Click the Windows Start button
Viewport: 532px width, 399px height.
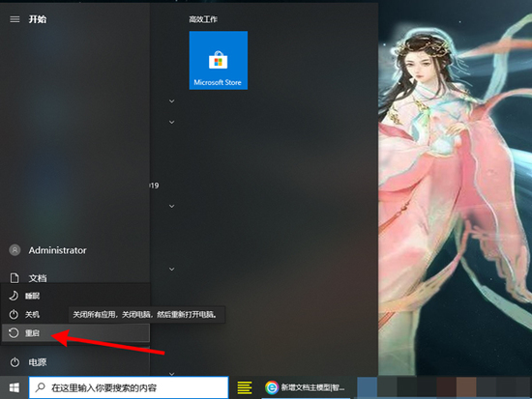coord(14,387)
